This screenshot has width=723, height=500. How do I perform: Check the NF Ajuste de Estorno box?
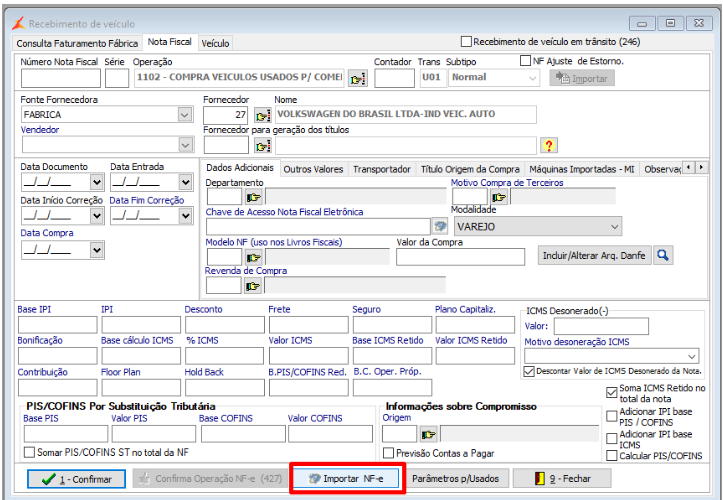pos(526,61)
